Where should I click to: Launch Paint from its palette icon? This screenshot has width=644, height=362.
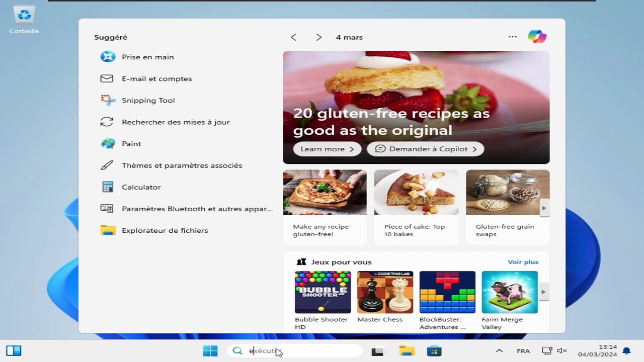point(108,143)
